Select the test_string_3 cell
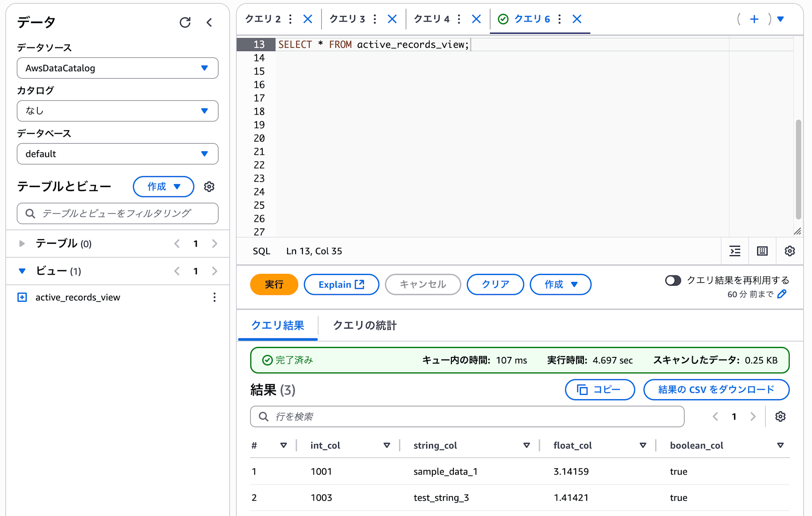 (x=441, y=498)
